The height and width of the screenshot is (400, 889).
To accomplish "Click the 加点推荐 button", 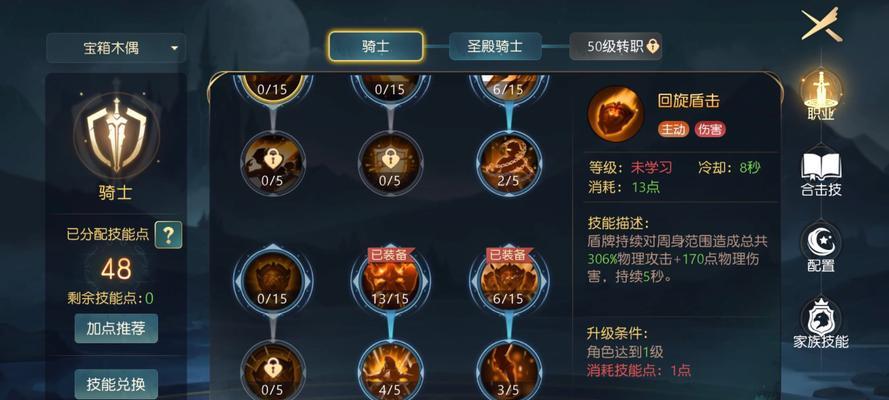I will click(x=116, y=329).
